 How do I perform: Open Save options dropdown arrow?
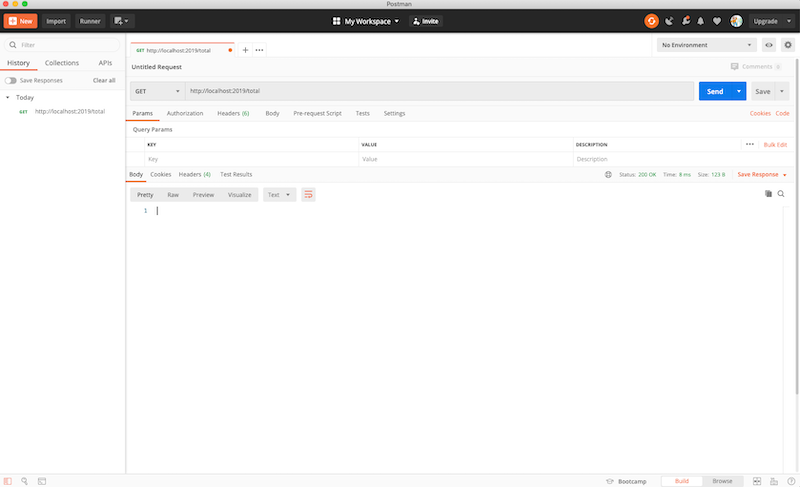(782, 91)
